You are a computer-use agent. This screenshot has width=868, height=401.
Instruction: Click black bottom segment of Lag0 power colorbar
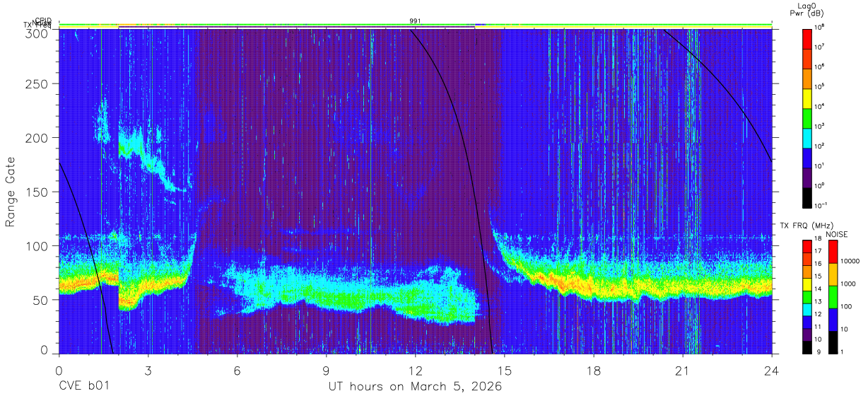tap(807, 197)
